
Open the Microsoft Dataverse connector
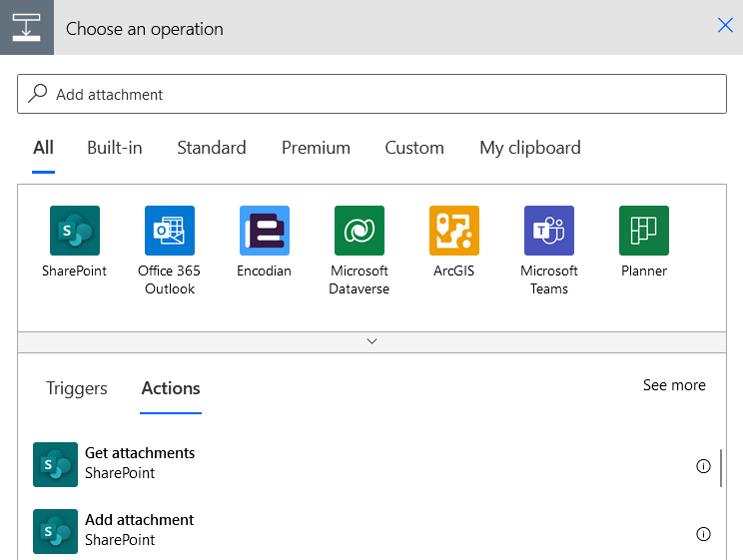[359, 231]
